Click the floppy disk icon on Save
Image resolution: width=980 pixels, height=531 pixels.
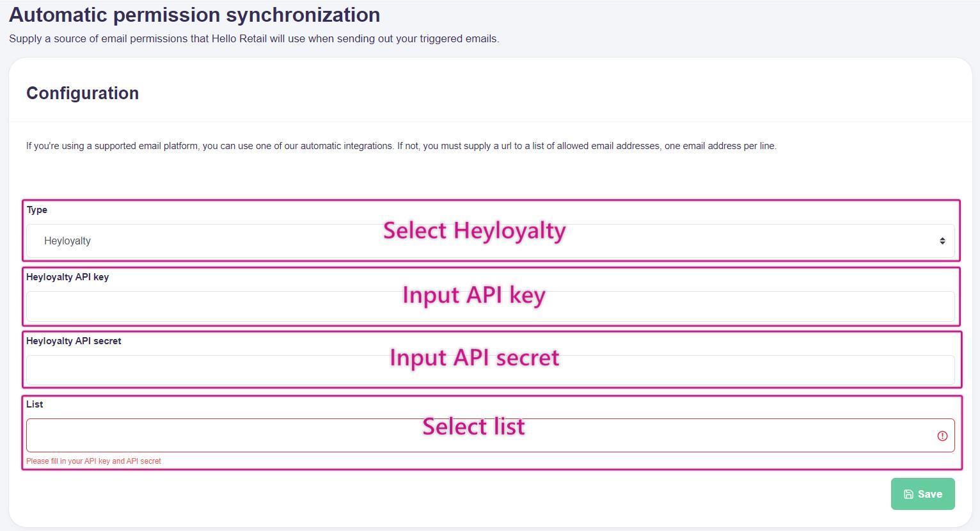coord(908,494)
